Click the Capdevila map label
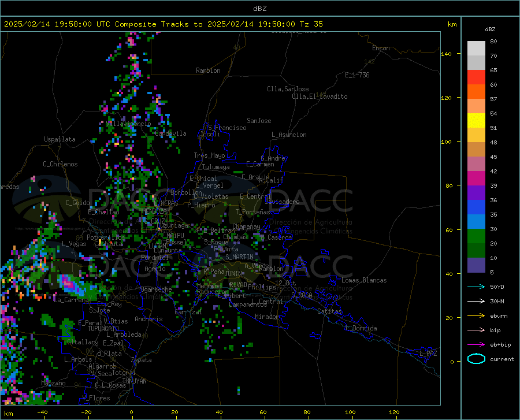This screenshot has width=520, height=420. tap(170, 133)
